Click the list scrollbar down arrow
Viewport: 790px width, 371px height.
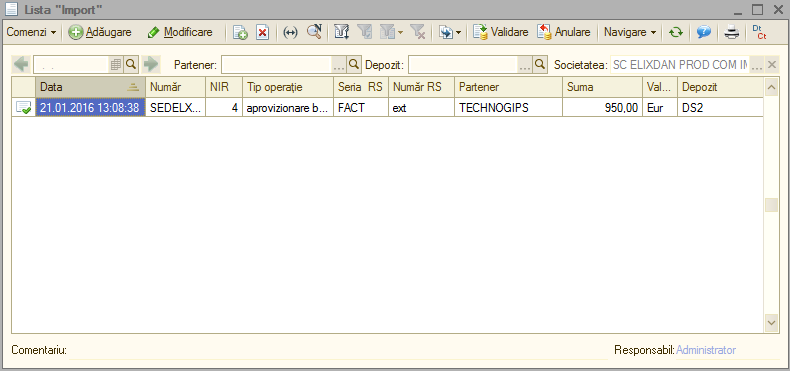tap(771, 322)
